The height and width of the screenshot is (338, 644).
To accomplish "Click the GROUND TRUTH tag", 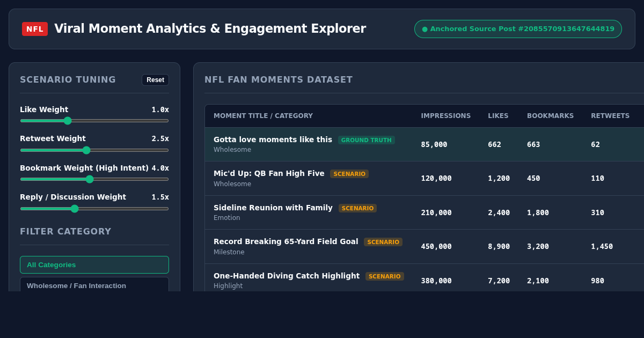I will click(367, 140).
